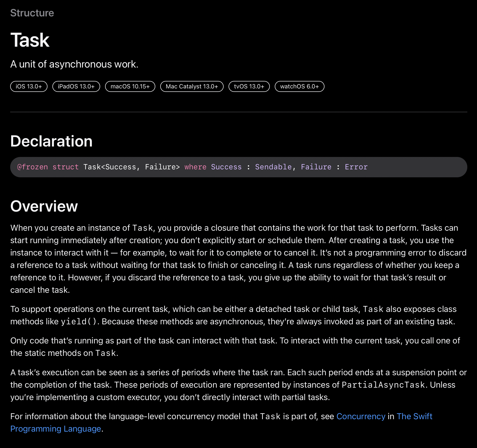The height and width of the screenshot is (448, 477).
Task: Click the Declaration section heading
Action: pos(51,141)
